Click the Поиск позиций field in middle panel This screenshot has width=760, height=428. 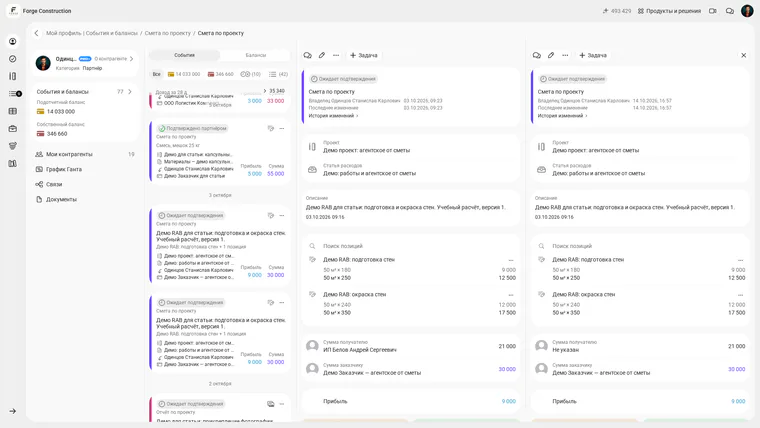tap(411, 246)
